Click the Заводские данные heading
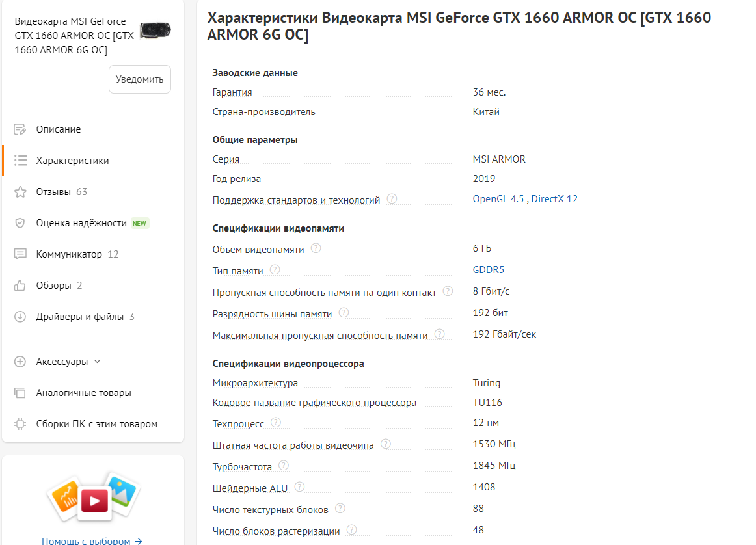Screen dimensions: 756x545 255,73
